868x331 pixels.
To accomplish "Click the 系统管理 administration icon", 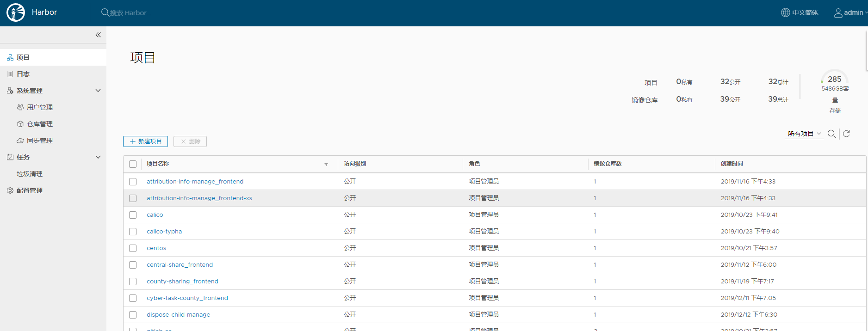I will click(10, 91).
